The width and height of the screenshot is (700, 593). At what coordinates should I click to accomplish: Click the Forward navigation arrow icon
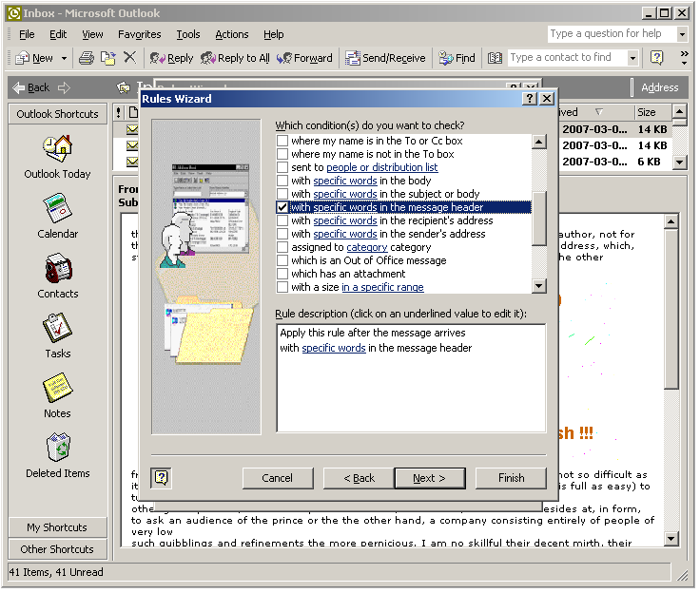[65, 87]
